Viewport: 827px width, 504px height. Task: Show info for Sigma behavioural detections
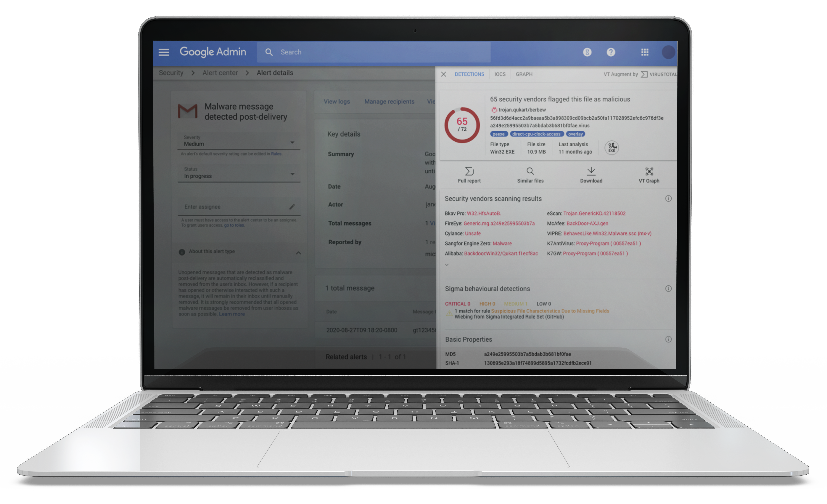click(668, 289)
